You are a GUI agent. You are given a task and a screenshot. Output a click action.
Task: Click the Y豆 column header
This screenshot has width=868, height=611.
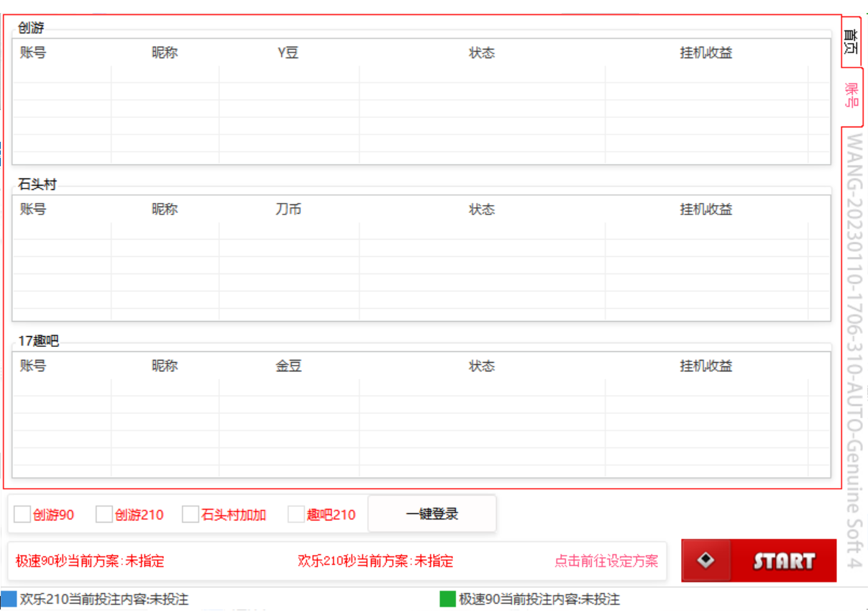[x=288, y=52]
